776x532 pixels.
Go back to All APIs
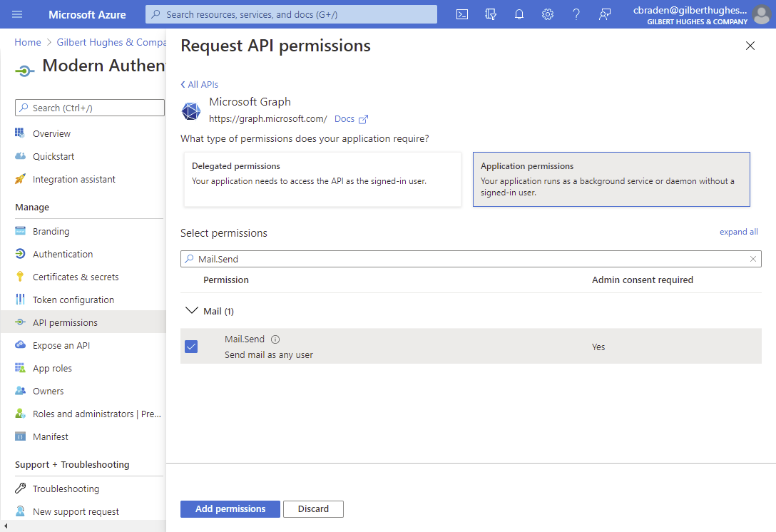point(200,85)
